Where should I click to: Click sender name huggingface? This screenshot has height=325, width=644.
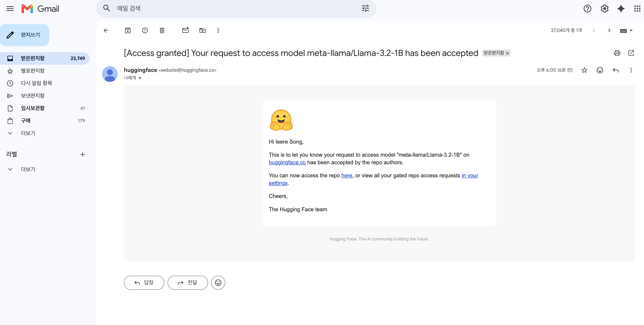click(x=140, y=70)
